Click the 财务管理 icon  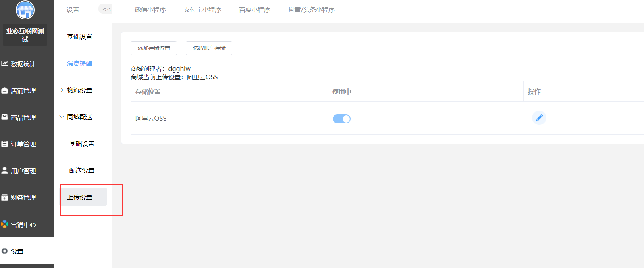pos(5,197)
